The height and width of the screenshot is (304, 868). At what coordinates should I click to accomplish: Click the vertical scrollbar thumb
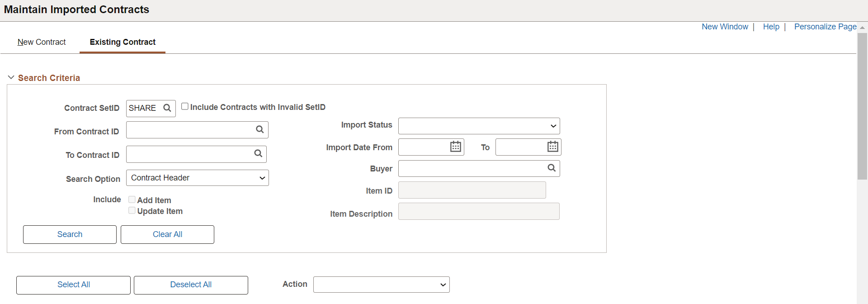tap(862, 106)
